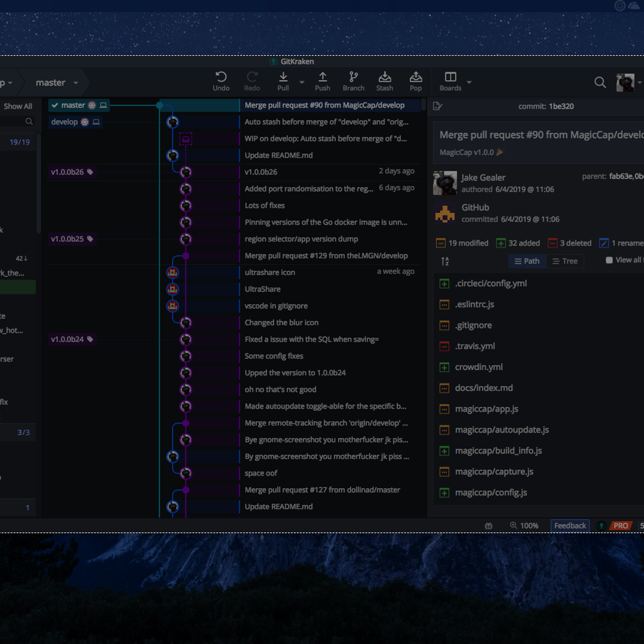Screen dimensions: 644x644
Task: Click the tag icon next to v1.0.0b26
Action: point(90,172)
